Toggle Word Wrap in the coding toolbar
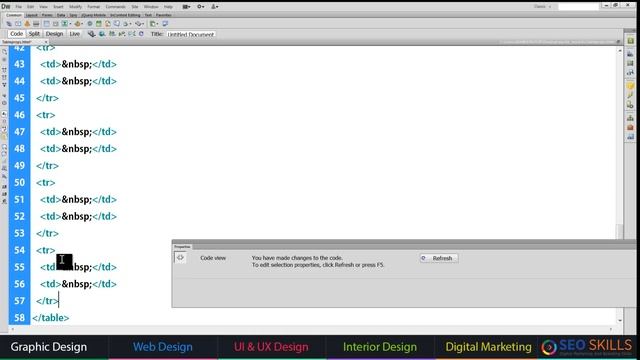This screenshot has width=640, height=360. pos(4,129)
